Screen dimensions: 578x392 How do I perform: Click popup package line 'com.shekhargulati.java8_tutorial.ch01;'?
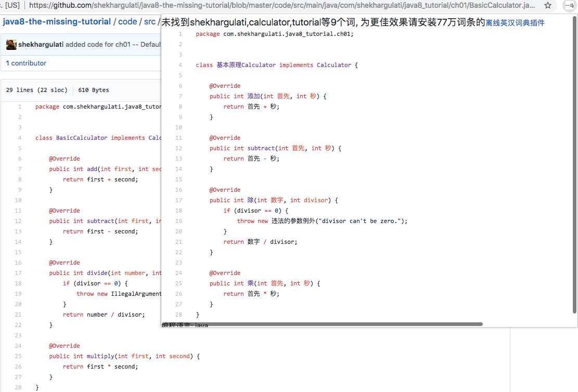288,34
